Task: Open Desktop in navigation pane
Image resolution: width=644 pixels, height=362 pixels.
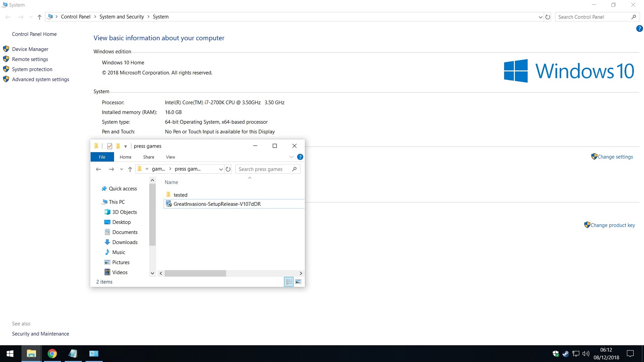Action: 121,222
